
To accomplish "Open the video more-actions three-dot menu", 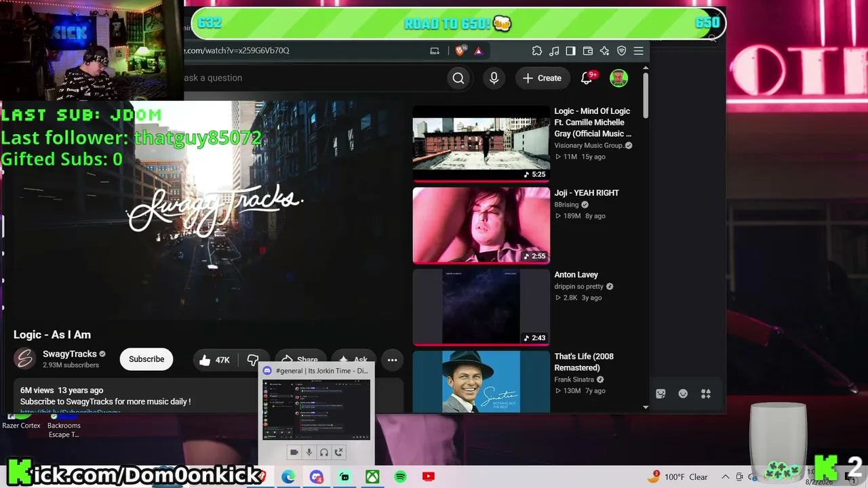I will point(392,360).
